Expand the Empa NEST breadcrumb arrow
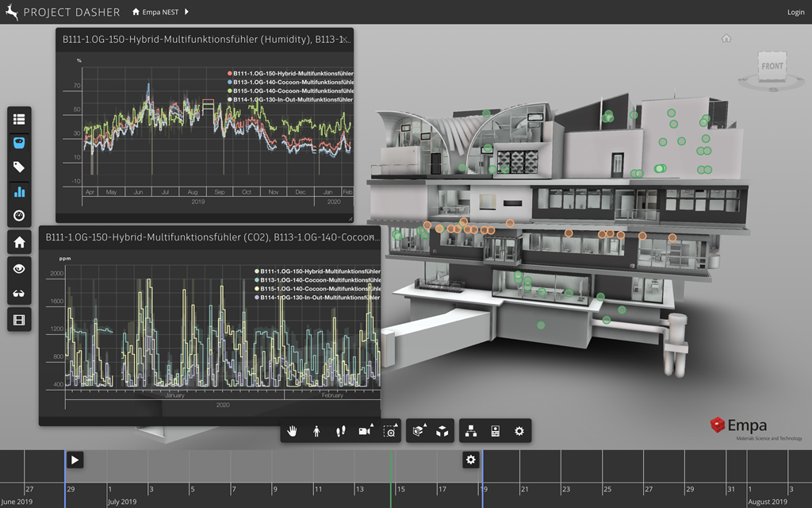Image resolution: width=812 pixels, height=508 pixels. point(186,12)
